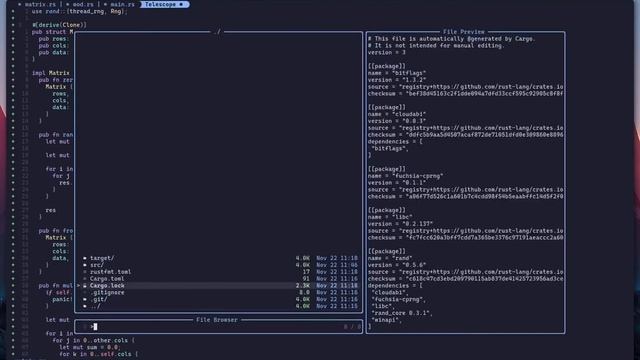Click '"winapi",' dependency line in the preview

pyautogui.click(x=387, y=320)
